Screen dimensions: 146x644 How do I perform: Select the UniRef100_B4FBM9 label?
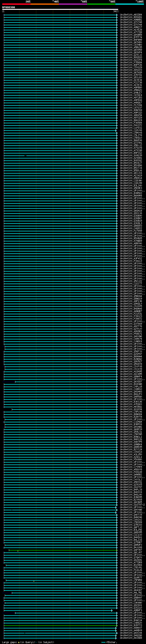point(131,40)
